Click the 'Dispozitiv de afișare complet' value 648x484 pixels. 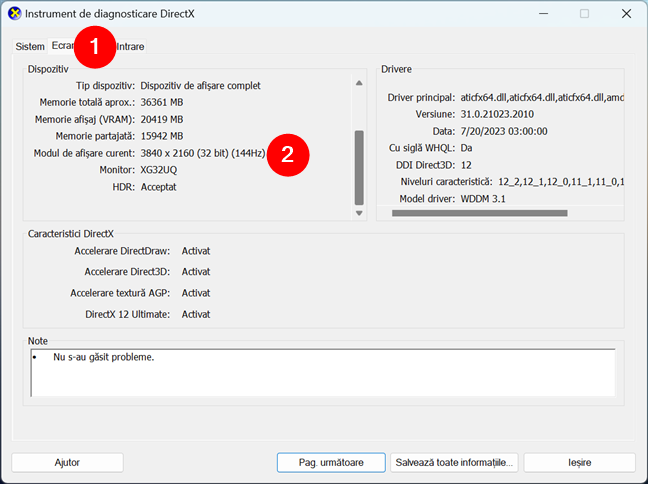pyautogui.click(x=200, y=86)
